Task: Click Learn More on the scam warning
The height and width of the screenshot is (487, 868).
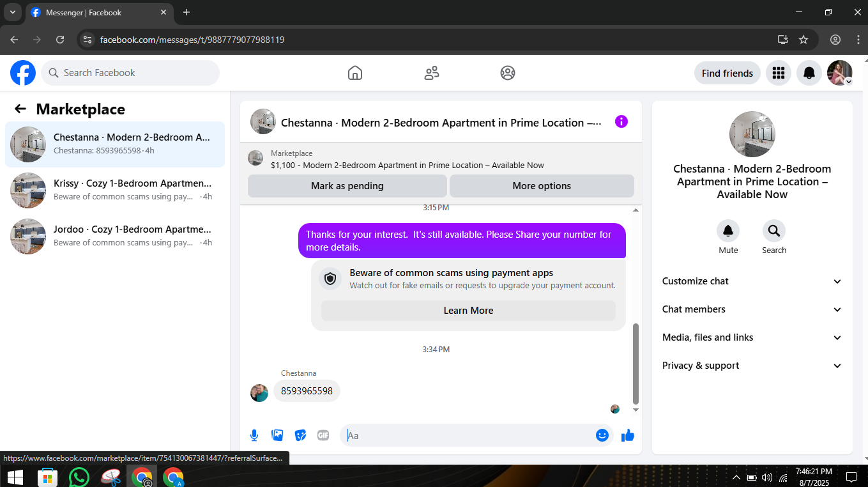Action: [468, 311]
